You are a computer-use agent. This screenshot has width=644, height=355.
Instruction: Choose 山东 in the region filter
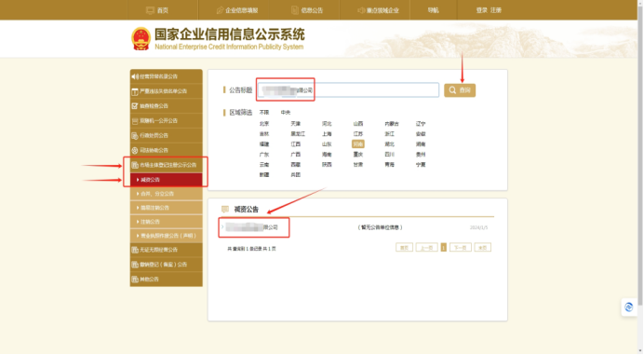click(327, 144)
